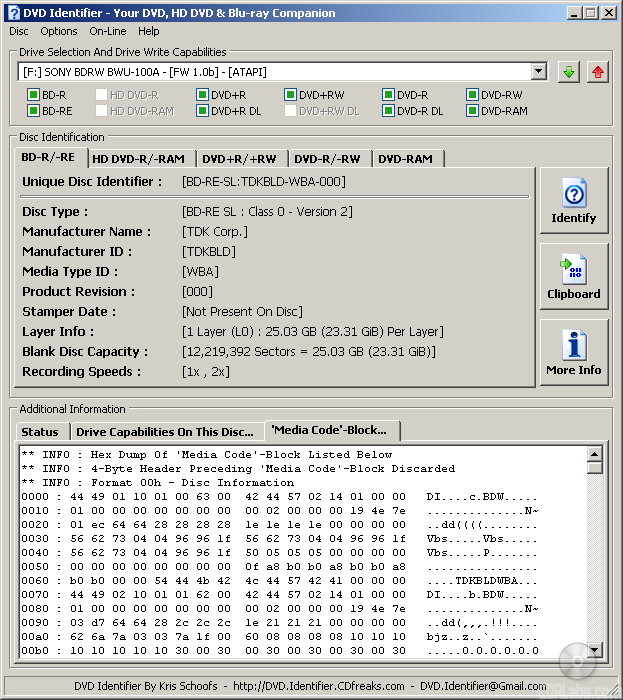Switch to the Status tab
623x700 pixels.
[41, 432]
